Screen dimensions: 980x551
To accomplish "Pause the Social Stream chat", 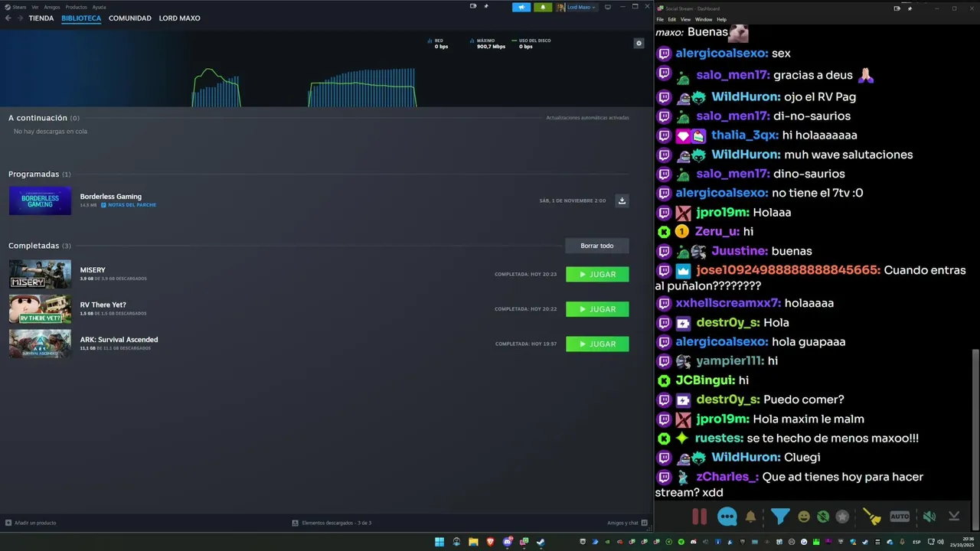I will tap(699, 517).
